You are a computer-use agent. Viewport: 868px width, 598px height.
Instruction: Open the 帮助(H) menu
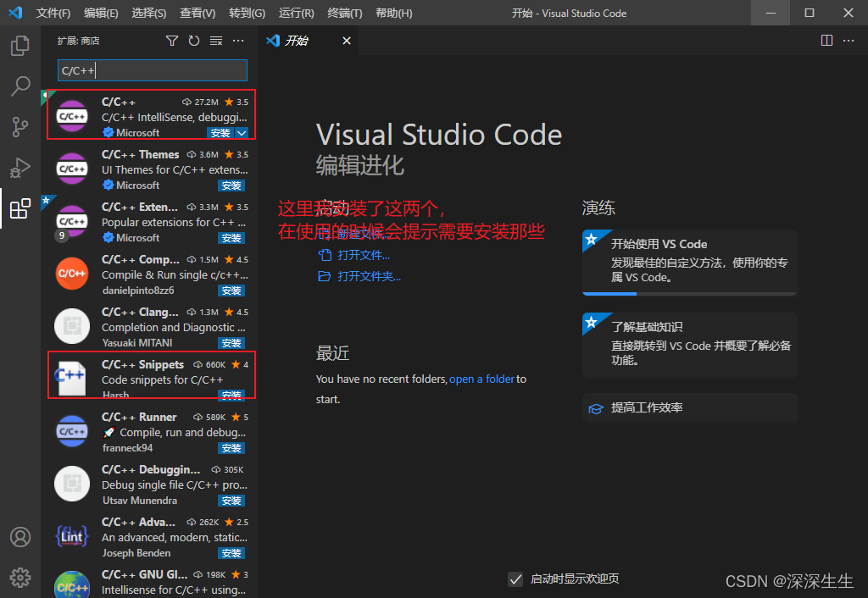tap(394, 13)
